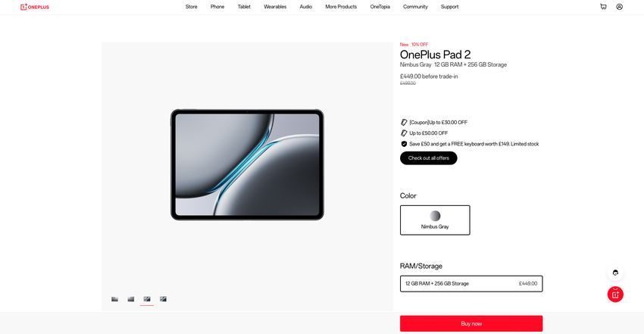Viewport: 644px width, 334px height.
Task: Expand the Wearables menu
Action: (x=275, y=7)
